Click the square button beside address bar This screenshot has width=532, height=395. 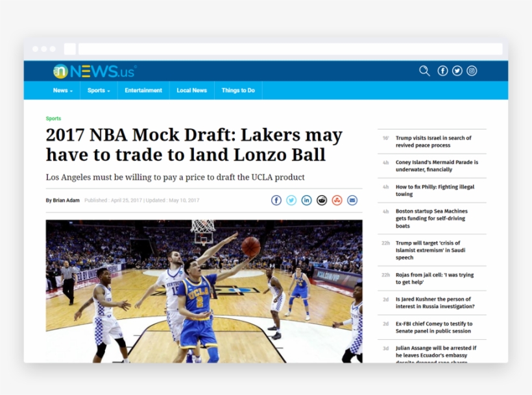(x=70, y=49)
